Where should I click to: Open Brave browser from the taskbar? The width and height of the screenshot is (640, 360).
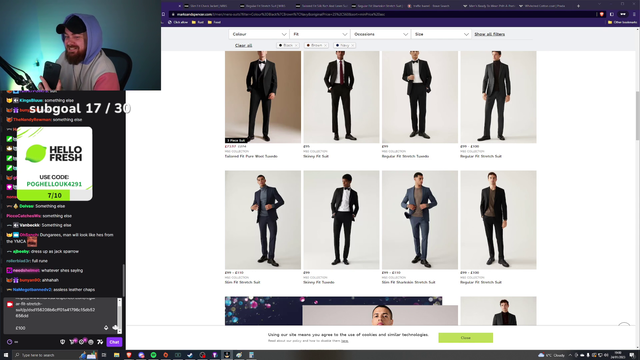coord(129,355)
